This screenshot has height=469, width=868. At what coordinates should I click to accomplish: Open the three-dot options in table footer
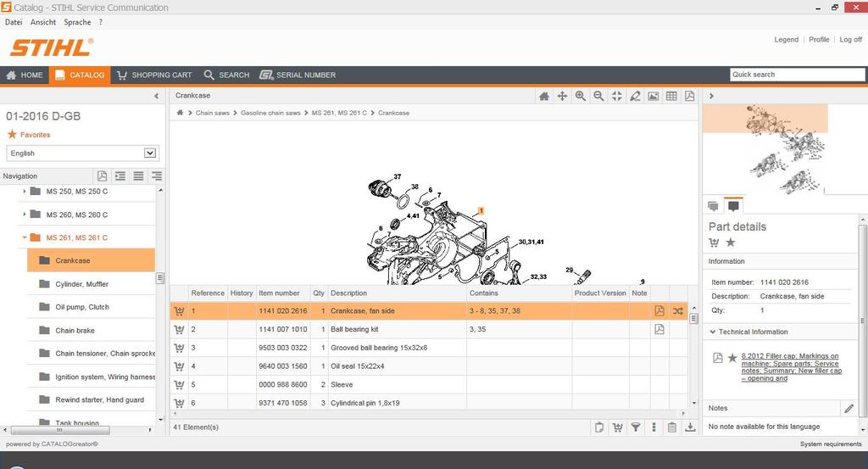pyautogui.click(x=654, y=427)
